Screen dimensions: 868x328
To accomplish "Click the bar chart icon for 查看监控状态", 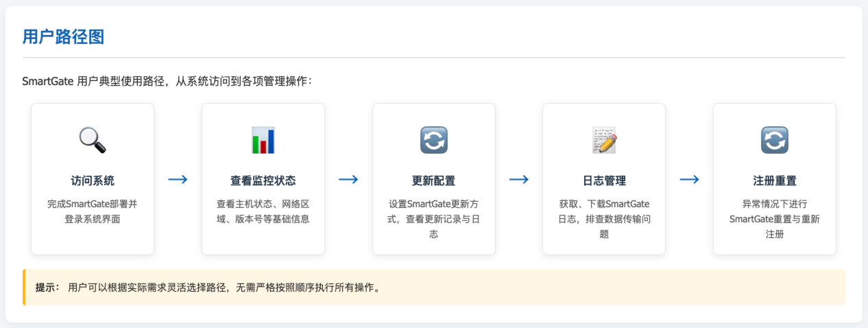I will pos(263,140).
